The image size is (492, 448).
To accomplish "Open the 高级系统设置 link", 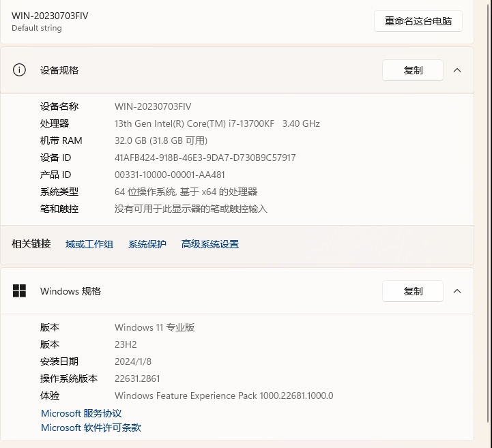I will (210, 244).
